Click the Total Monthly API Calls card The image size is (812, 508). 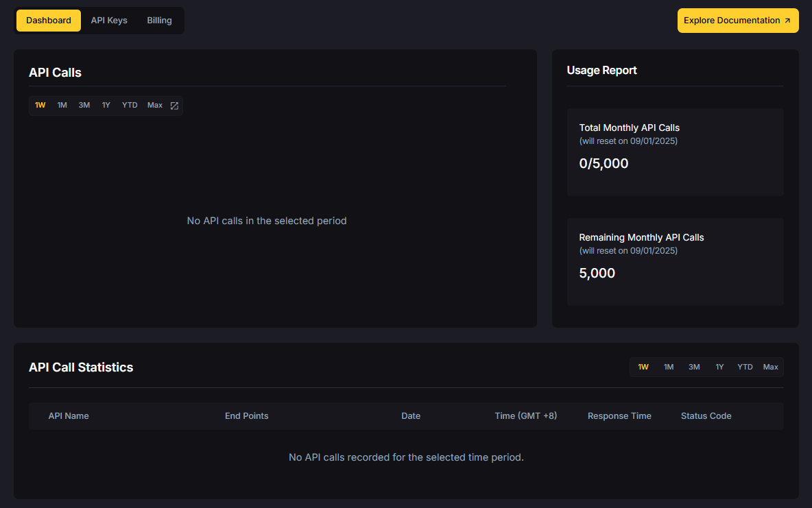click(x=675, y=152)
